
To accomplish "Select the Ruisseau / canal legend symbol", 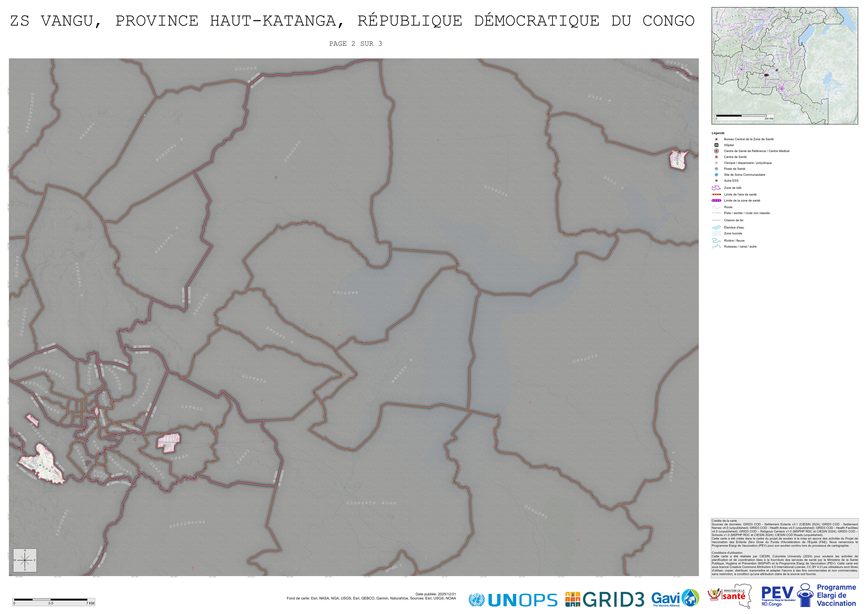I will (716, 247).
